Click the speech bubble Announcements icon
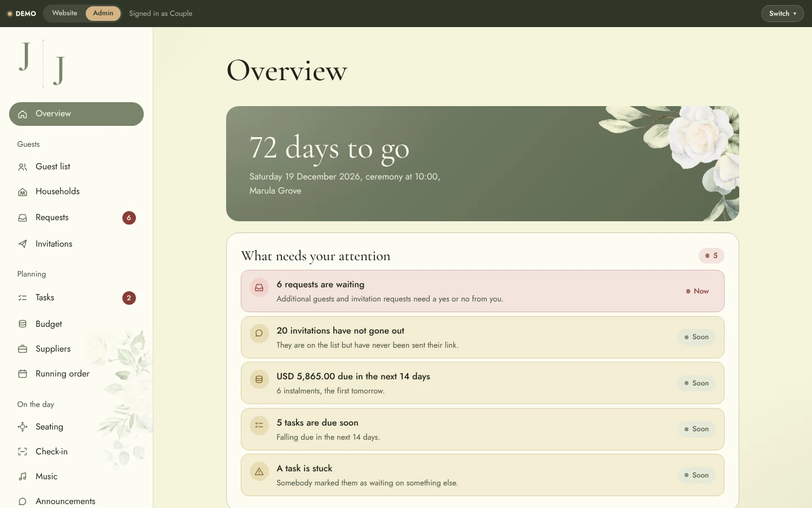This screenshot has width=812, height=508. [x=23, y=501]
